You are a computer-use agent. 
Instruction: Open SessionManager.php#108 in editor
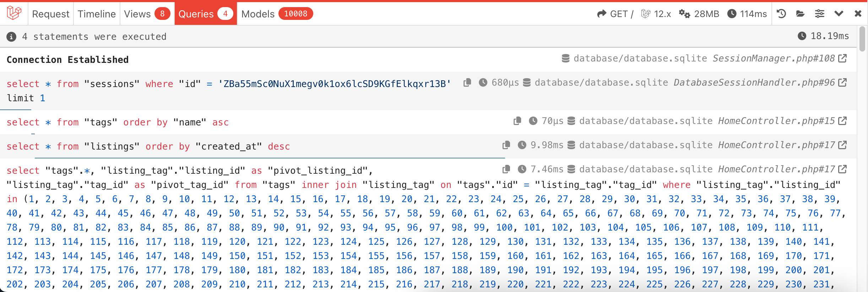[842, 59]
